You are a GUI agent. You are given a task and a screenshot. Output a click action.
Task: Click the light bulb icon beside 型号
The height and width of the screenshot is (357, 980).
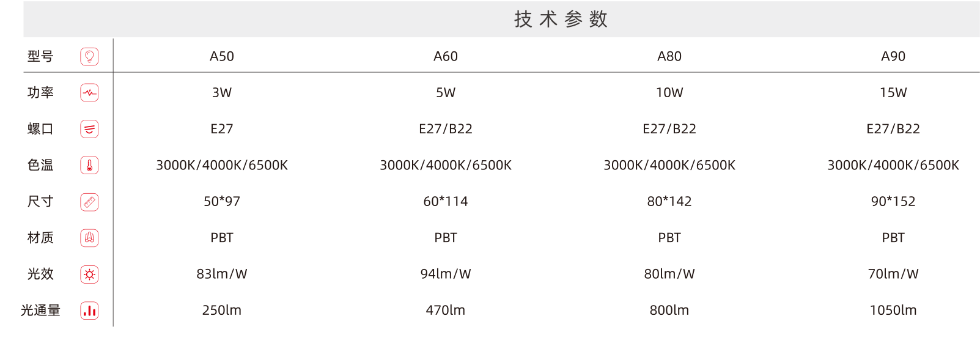tap(89, 56)
